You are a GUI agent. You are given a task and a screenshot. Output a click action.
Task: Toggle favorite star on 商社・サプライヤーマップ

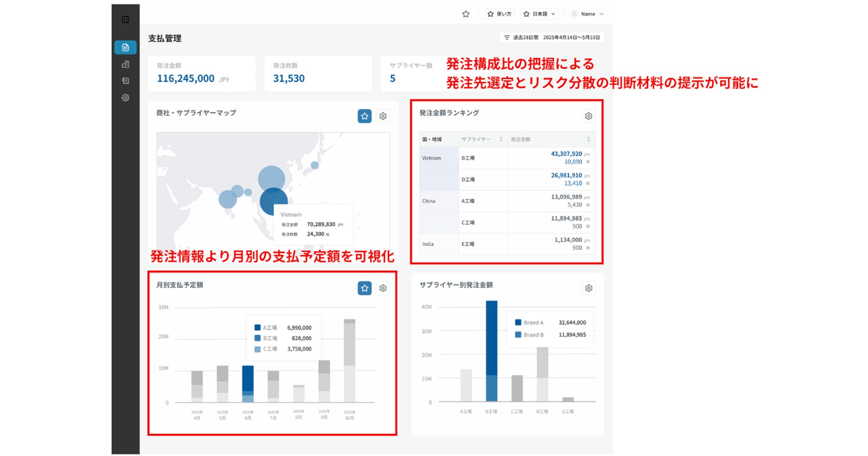tap(365, 116)
